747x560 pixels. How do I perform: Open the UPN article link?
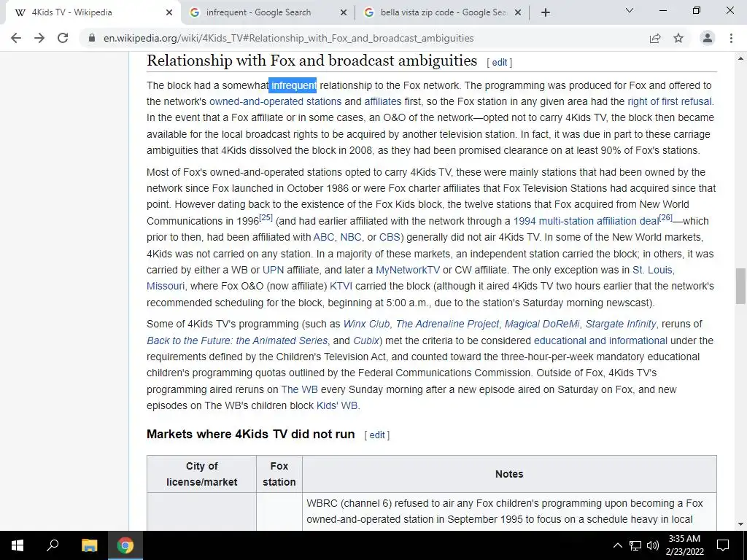click(x=273, y=270)
